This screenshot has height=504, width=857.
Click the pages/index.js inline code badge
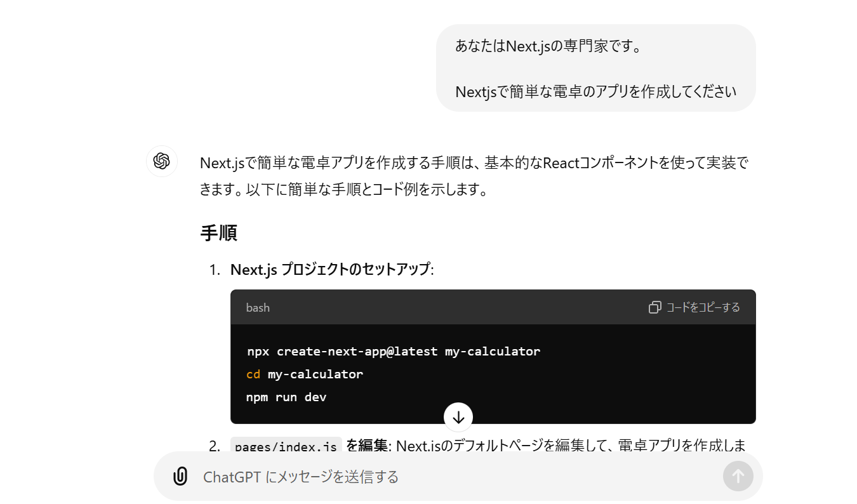[x=286, y=446]
